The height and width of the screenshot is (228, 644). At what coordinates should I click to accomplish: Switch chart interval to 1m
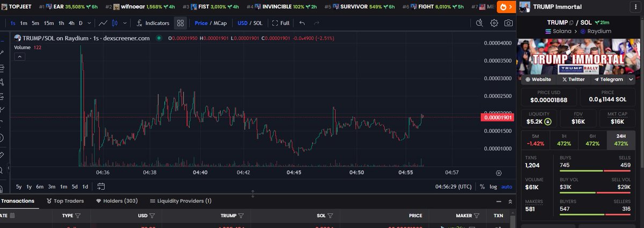[x=24, y=23]
